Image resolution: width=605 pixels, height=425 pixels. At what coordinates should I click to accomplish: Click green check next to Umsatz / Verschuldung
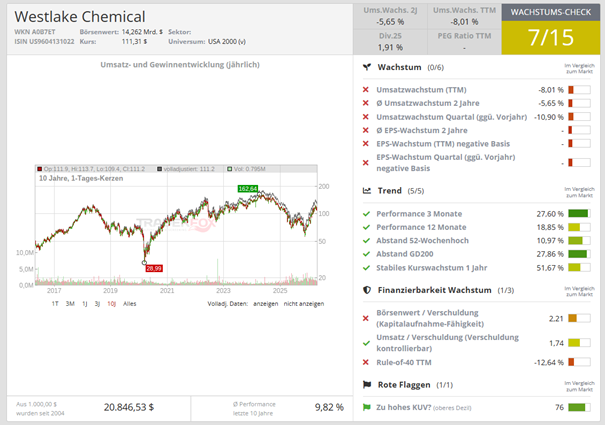[x=367, y=343]
